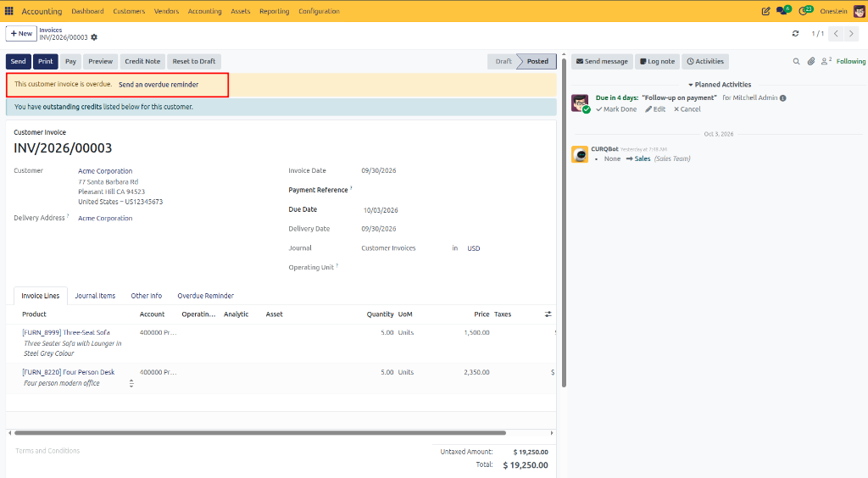The image size is (868, 478).
Task: Click the Send button
Action: (19, 61)
